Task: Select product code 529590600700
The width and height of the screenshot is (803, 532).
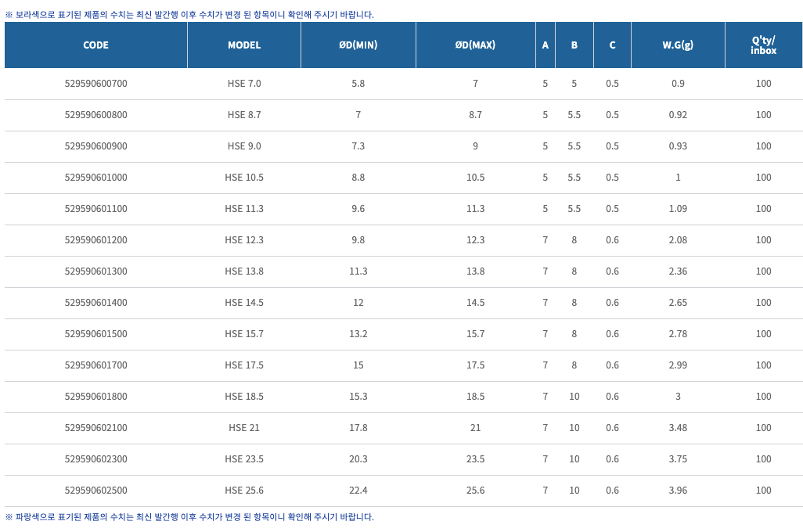Action: pos(95,84)
